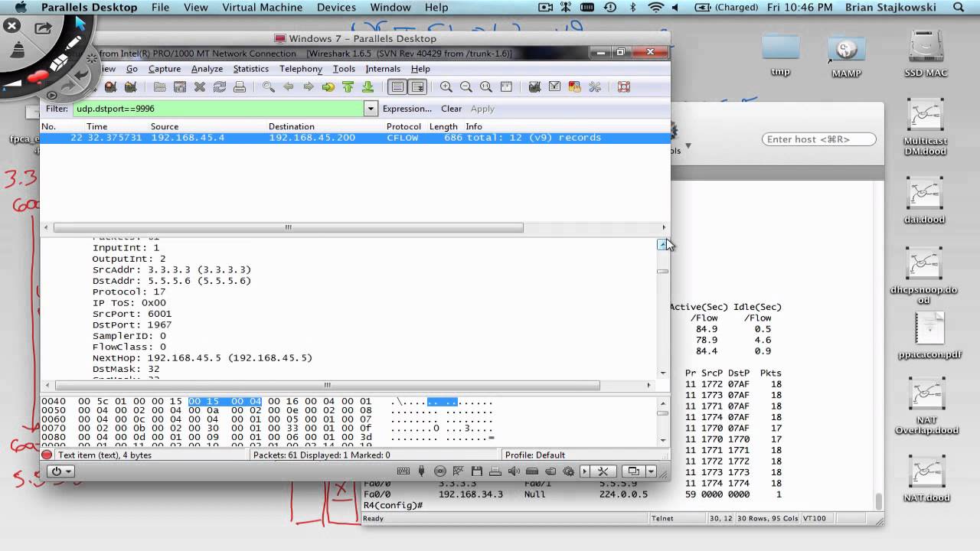Print packets using the printer icon
Image resolution: width=980 pixels, height=551 pixels.
(x=239, y=87)
